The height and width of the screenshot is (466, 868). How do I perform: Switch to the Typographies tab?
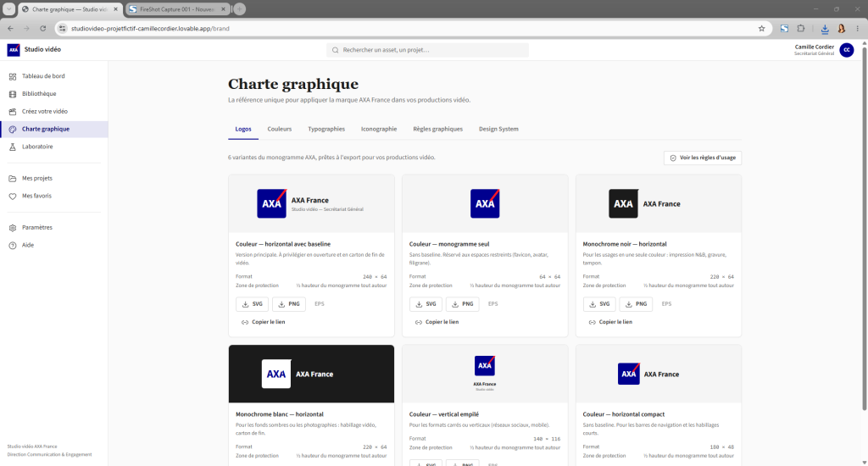pos(326,129)
